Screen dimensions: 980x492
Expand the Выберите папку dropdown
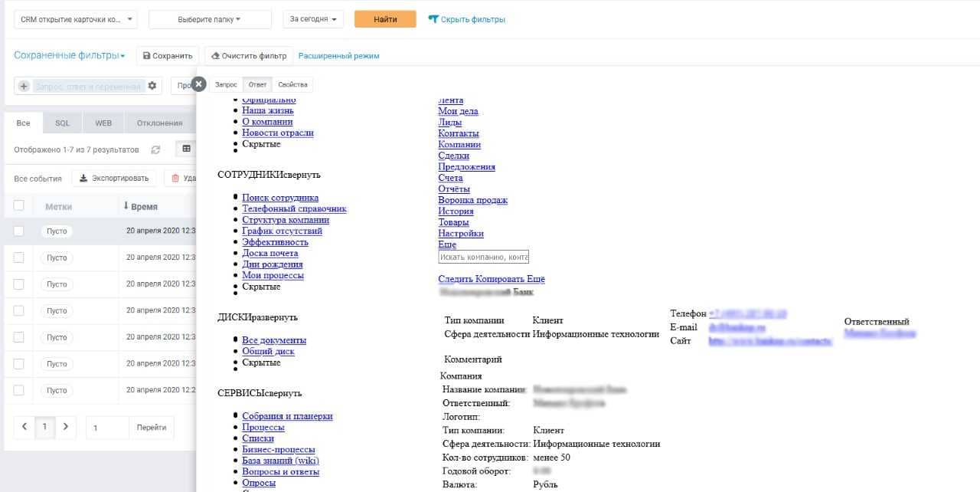pyautogui.click(x=210, y=19)
